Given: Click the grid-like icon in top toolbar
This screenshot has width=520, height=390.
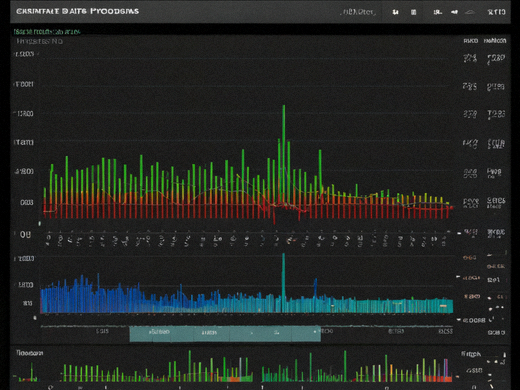Looking at the screenshot, I should coord(413,12).
